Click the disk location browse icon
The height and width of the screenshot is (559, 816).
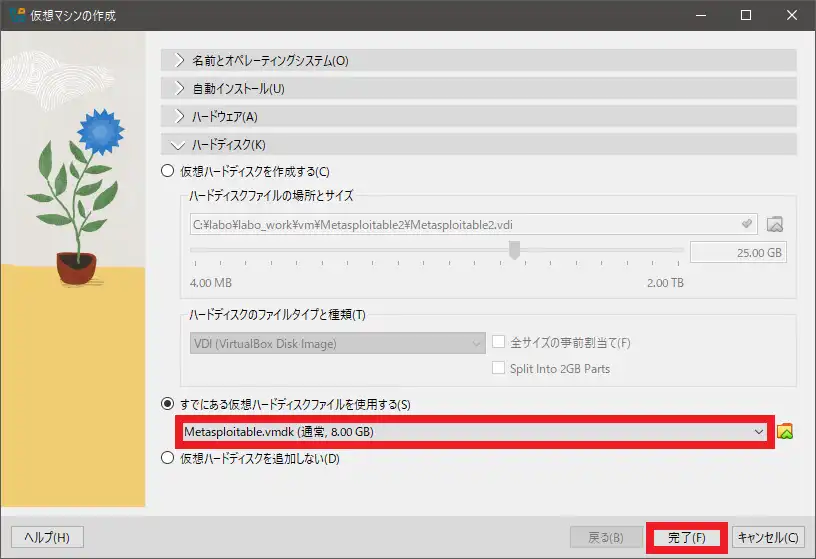click(774, 224)
